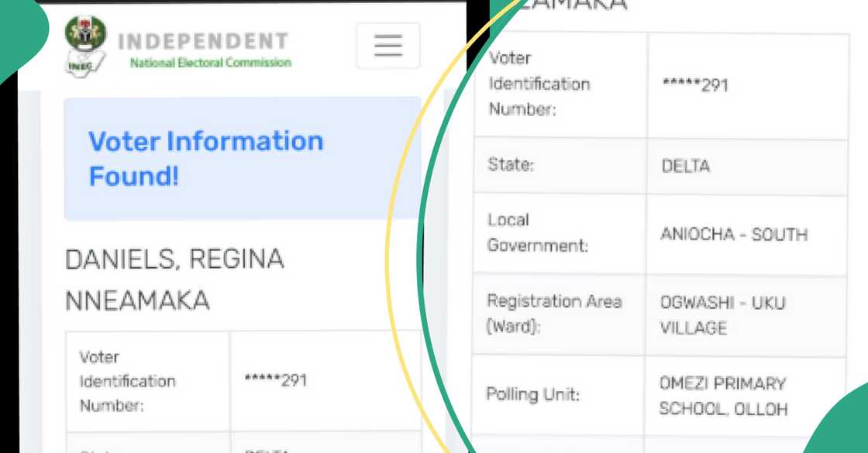Click the right panel Voter Identification Number label
This screenshot has height=453, width=868.
pos(539,84)
